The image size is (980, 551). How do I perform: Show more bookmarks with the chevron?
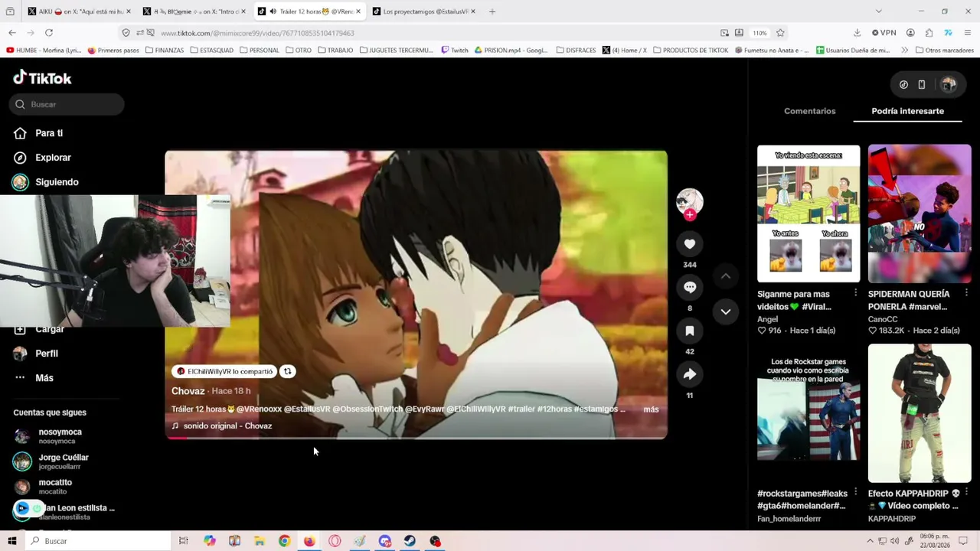tap(904, 51)
